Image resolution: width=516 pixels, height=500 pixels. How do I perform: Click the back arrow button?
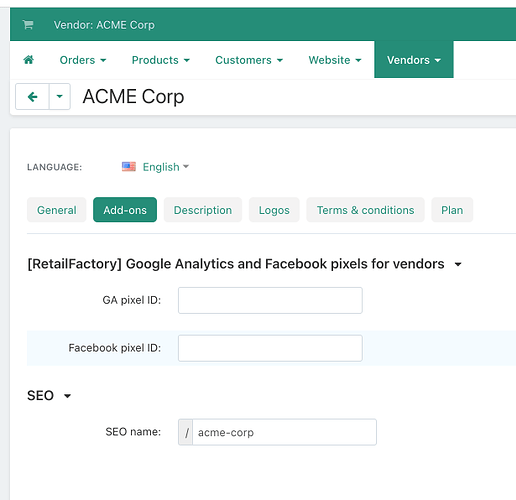pos(32,97)
